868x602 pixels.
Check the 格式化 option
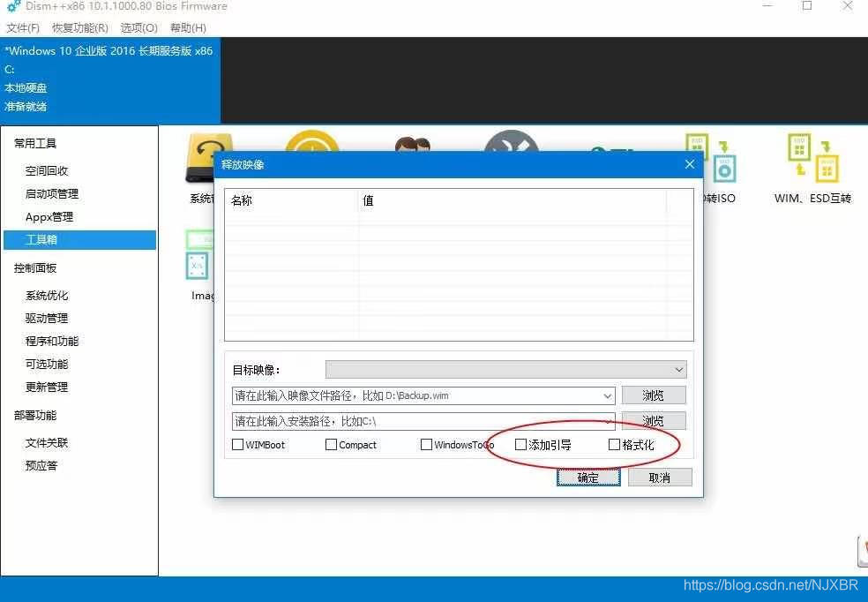pos(614,445)
